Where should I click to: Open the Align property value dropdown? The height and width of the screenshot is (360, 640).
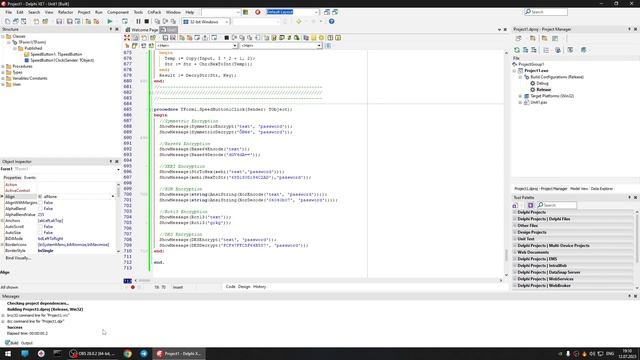[x=113, y=196]
